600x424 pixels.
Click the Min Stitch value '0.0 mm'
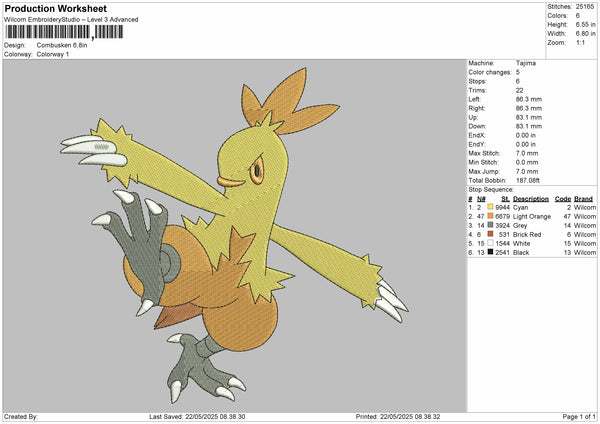pyautogui.click(x=527, y=162)
